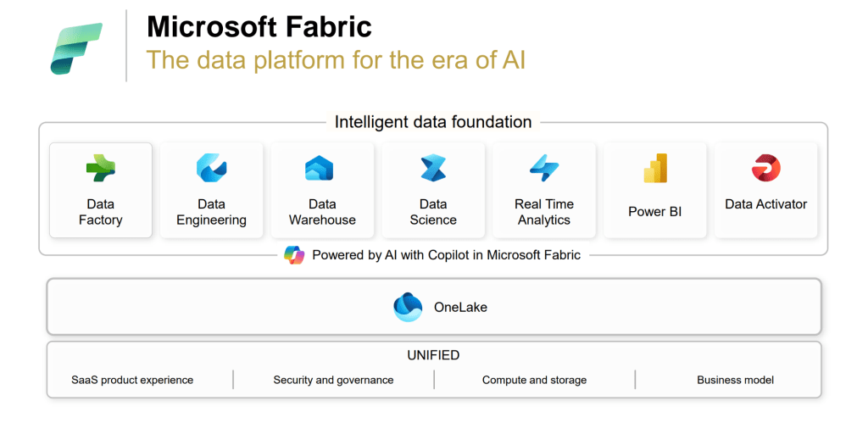
Task: Open the Data Activator icon
Action: pos(765,168)
